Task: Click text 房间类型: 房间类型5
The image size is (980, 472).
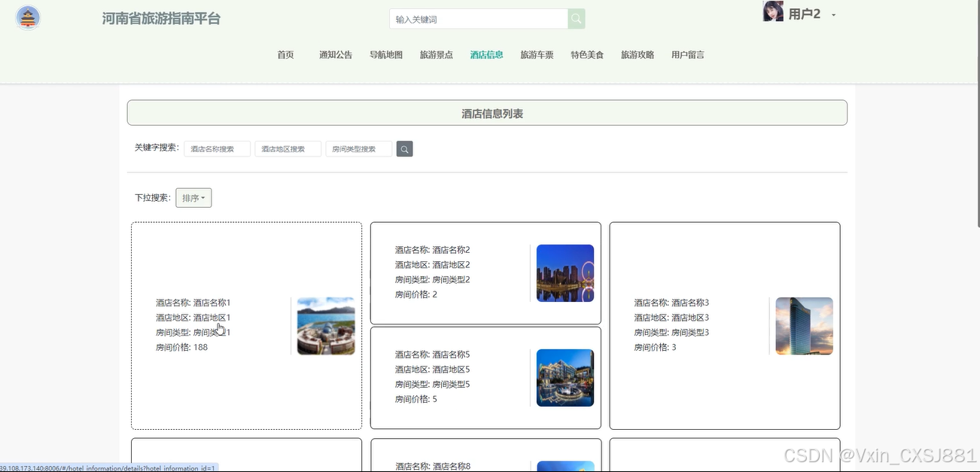Action: pos(433,385)
